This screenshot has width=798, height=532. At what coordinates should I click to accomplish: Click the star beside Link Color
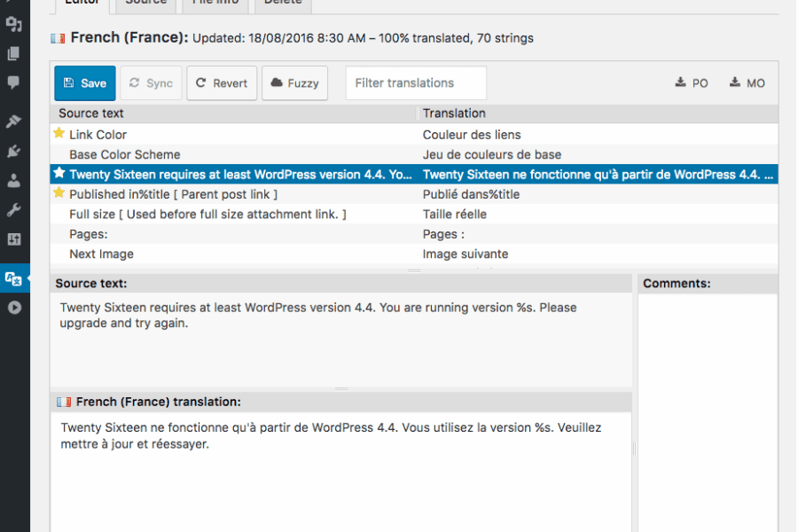tap(59, 133)
